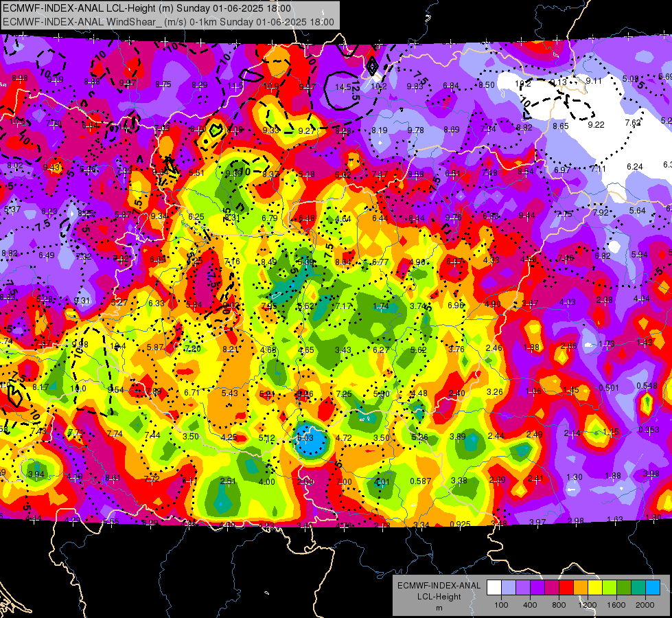Click the map value 0.548
672x618 pixels.
pos(647,385)
